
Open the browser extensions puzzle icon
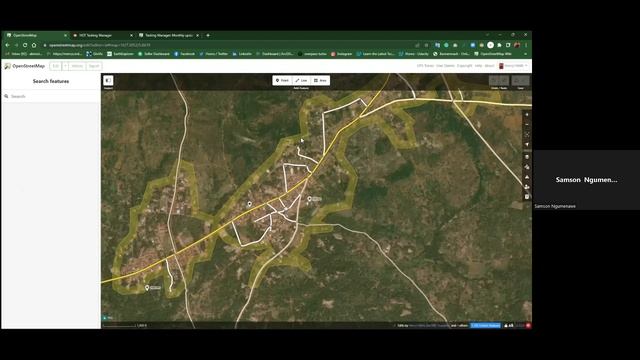pos(499,45)
